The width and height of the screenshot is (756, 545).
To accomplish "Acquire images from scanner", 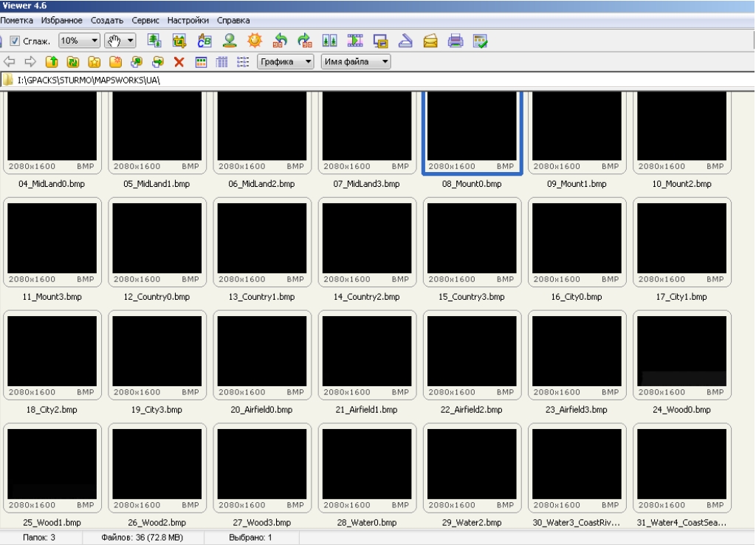I will [x=405, y=41].
